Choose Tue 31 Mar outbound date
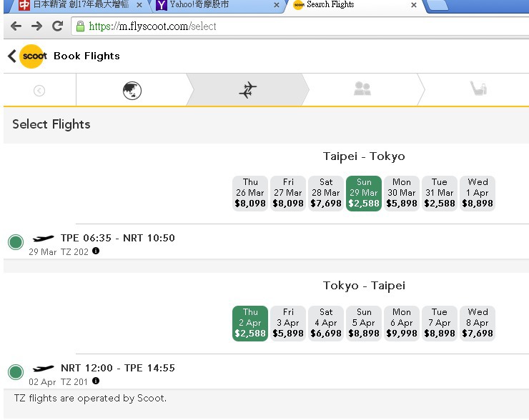The width and height of the screenshot is (529, 420). point(440,193)
